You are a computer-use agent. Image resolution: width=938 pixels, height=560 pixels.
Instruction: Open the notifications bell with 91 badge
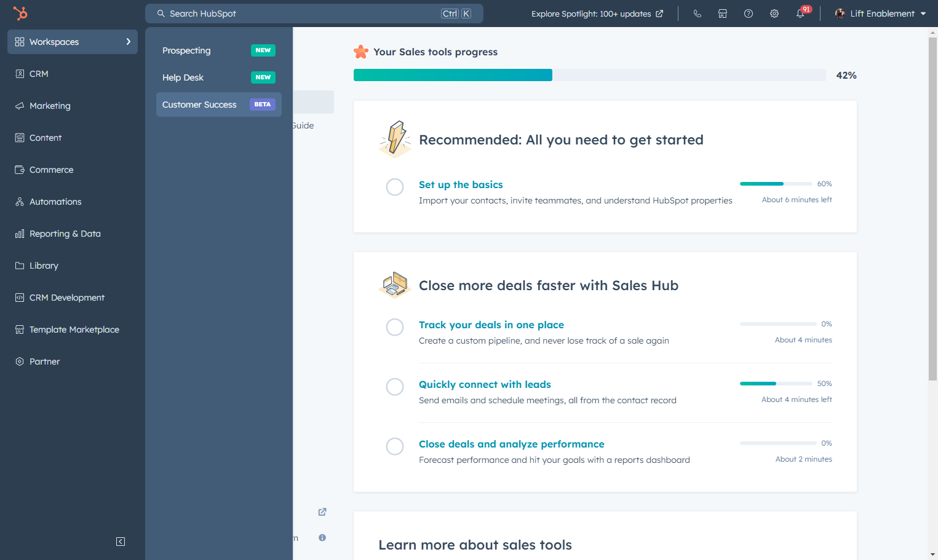tap(801, 12)
